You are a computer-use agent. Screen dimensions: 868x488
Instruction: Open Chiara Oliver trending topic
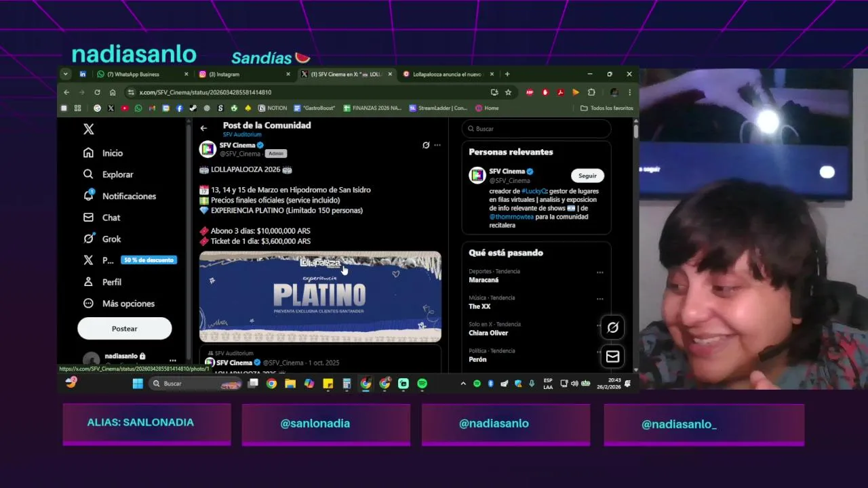(x=488, y=333)
